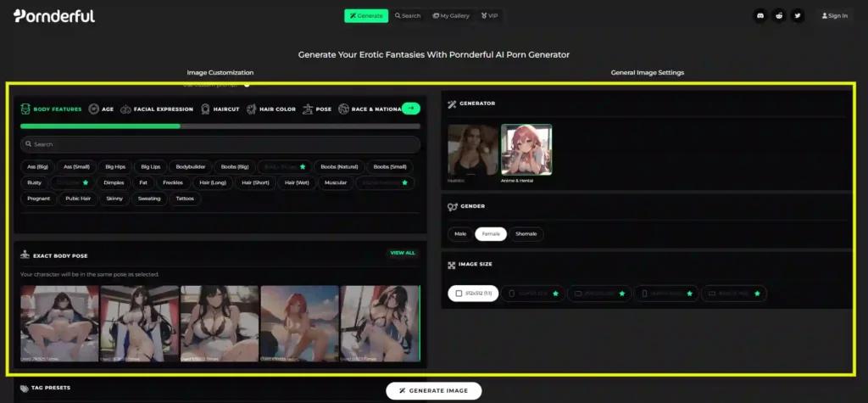868x403 pixels.
Task: Choose the 512x512 (1:1) image size
Action: [473, 294]
